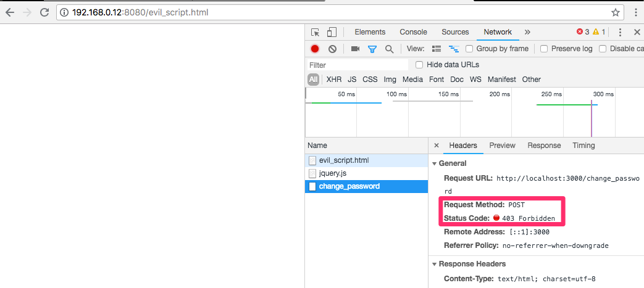The width and height of the screenshot is (644, 288).
Task: Filter requests by Other
Action: (x=532, y=80)
